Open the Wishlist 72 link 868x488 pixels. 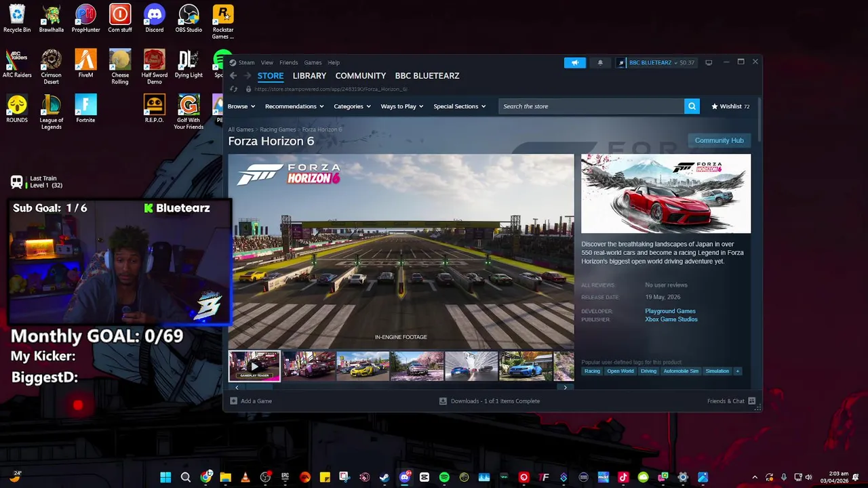730,106
